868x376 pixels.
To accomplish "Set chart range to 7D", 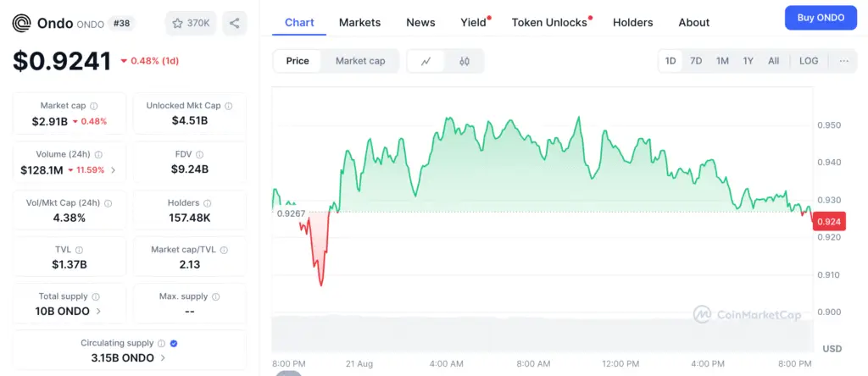I will (696, 61).
